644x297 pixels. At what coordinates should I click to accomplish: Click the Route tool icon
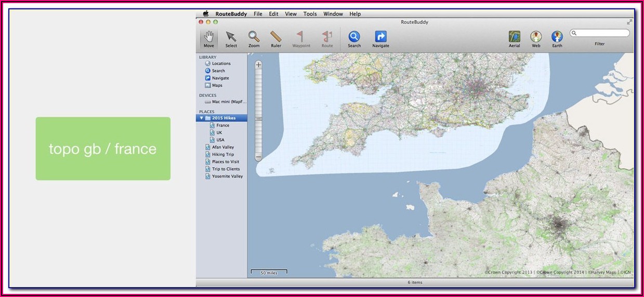click(x=327, y=37)
